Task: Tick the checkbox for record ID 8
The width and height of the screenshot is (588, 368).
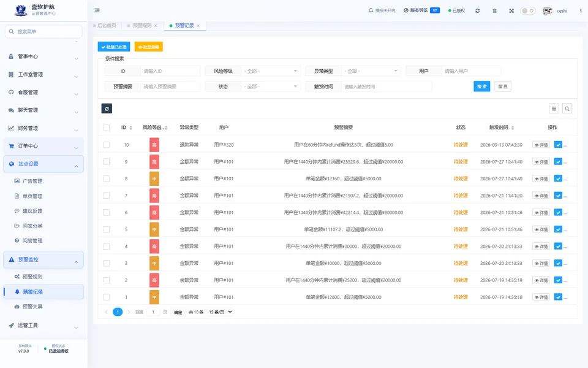Action: point(107,178)
